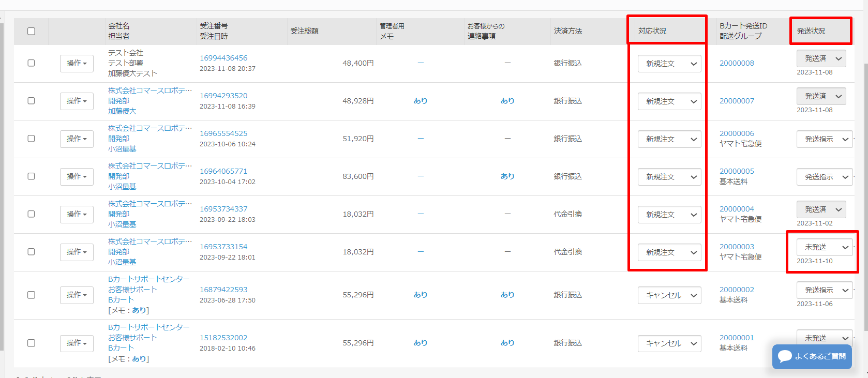Open shipment ID link 20000003
This screenshot has width=868, height=378.
(737, 247)
